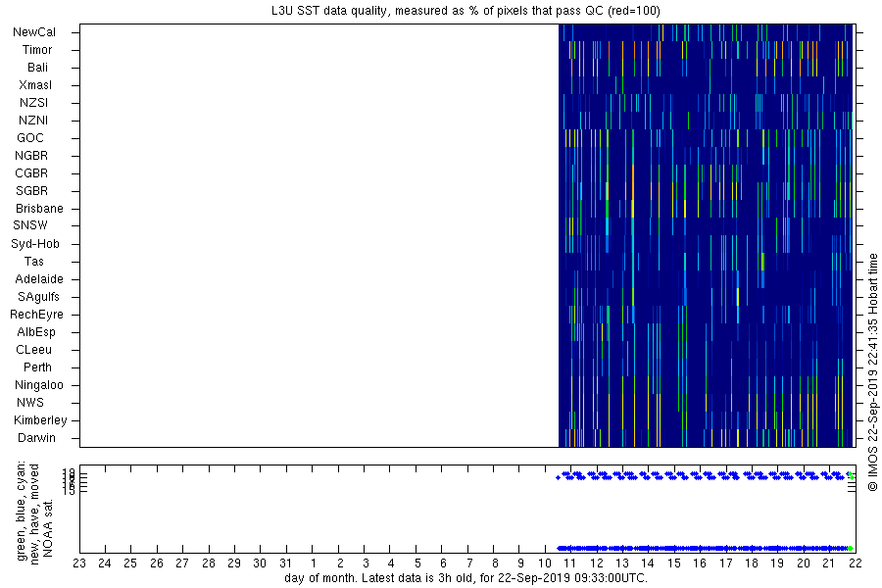Screen dimensions: 882x588
Task: Click x-axis day label 26
Action: 157,563
